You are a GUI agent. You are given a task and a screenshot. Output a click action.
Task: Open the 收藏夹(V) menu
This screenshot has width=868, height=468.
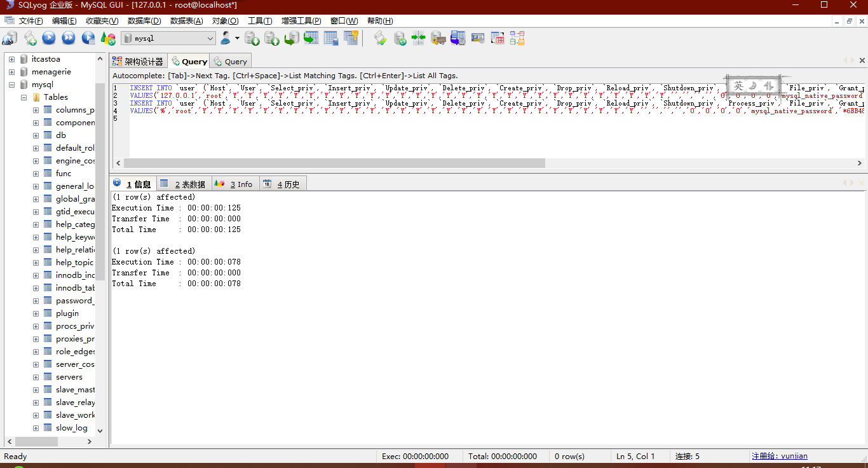(x=102, y=21)
